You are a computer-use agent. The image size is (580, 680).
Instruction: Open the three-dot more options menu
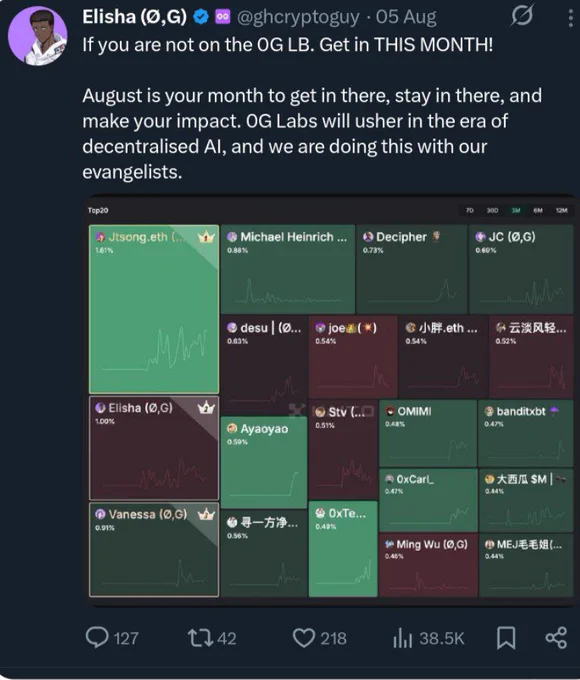[x=570, y=18]
